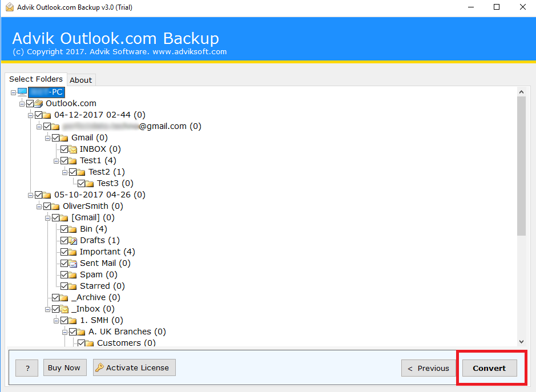
Task: Collapse the Outlook.com tree node
Action: pos(22,104)
